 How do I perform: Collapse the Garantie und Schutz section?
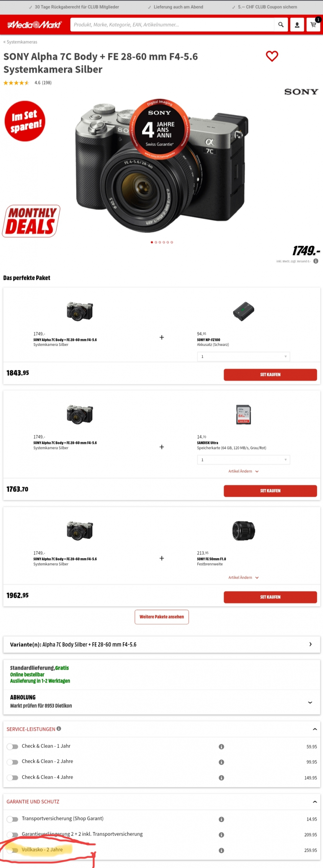coord(315,802)
